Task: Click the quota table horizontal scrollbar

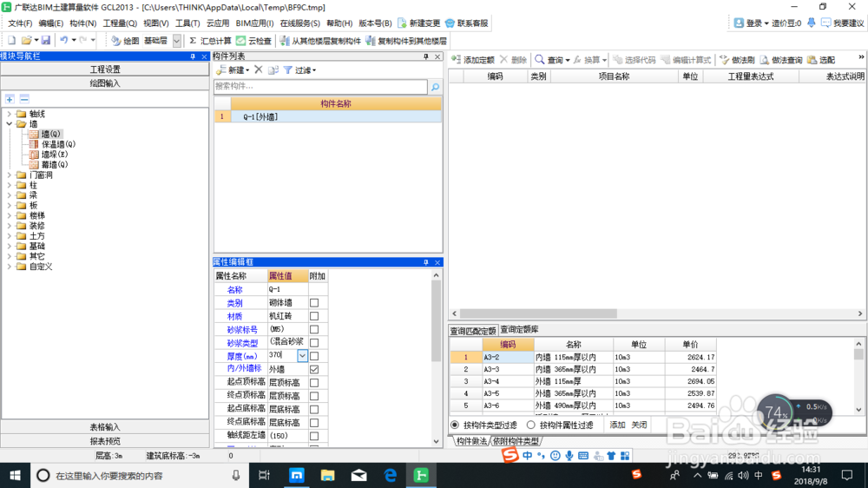Action: 538,313
